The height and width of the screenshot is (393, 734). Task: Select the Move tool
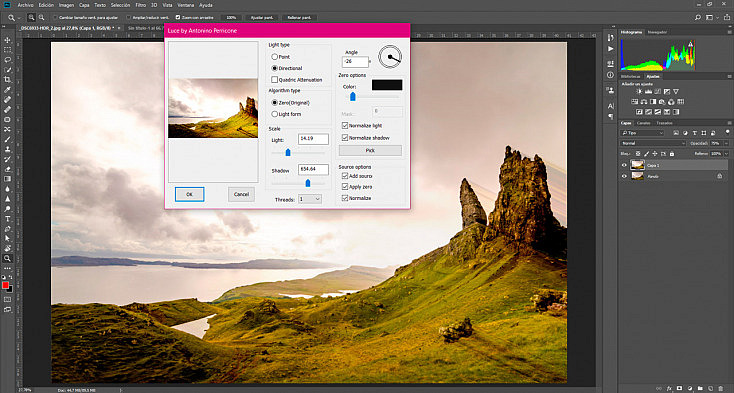point(7,40)
